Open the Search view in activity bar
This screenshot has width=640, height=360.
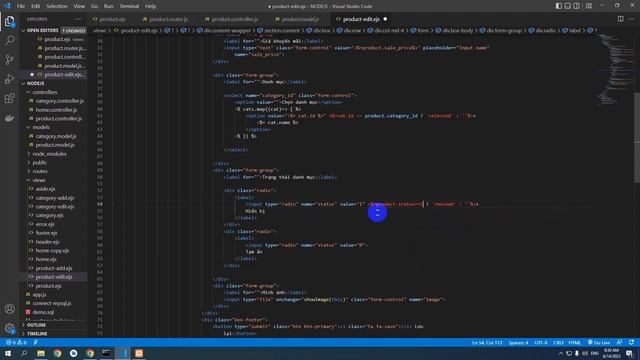(9, 40)
